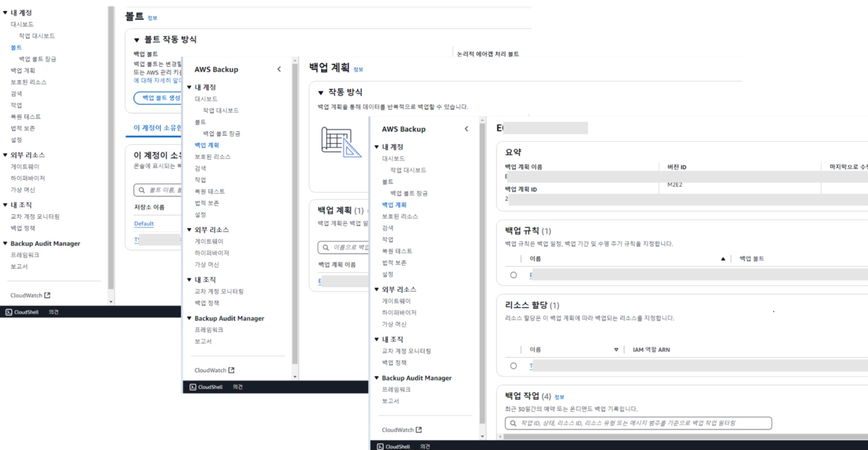Open 설정 in the front sidebar
The width and height of the screenshot is (868, 450).
(387, 274)
